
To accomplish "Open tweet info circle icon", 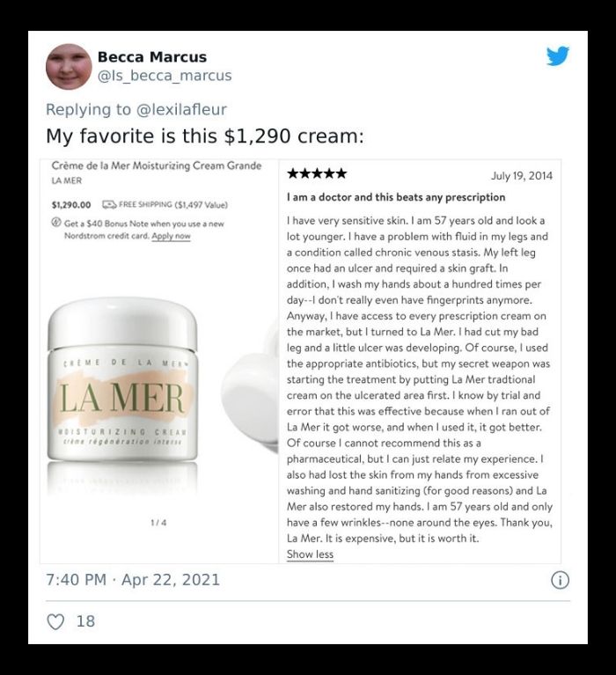I will (560, 580).
